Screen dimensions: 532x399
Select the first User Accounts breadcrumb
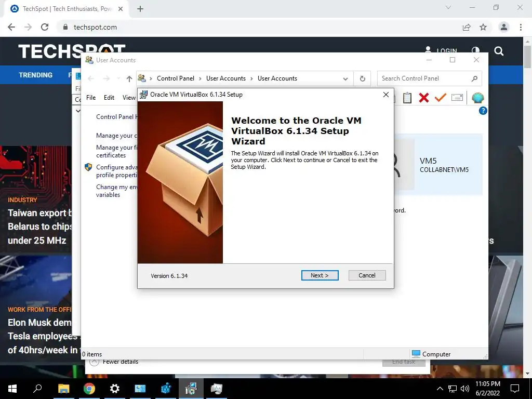pos(226,78)
